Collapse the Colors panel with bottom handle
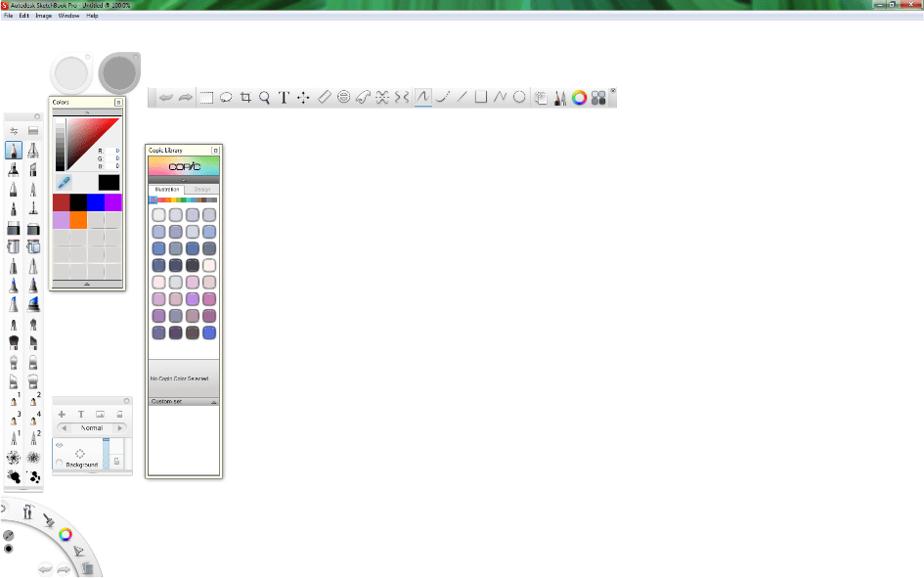The image size is (924, 578). (x=87, y=286)
